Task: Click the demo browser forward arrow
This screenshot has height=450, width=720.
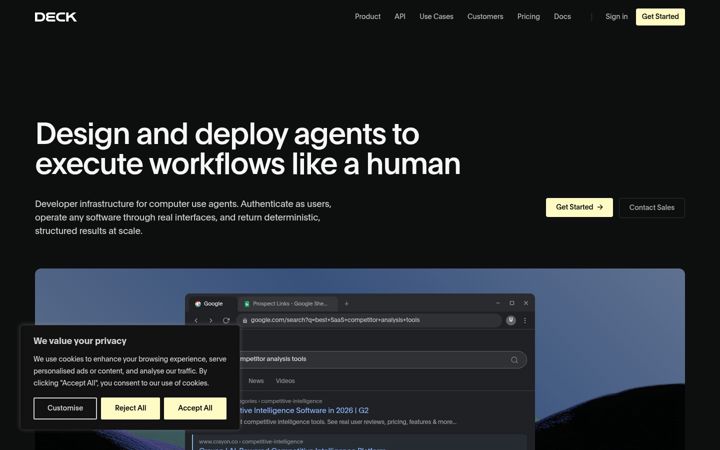Action: pyautogui.click(x=211, y=321)
